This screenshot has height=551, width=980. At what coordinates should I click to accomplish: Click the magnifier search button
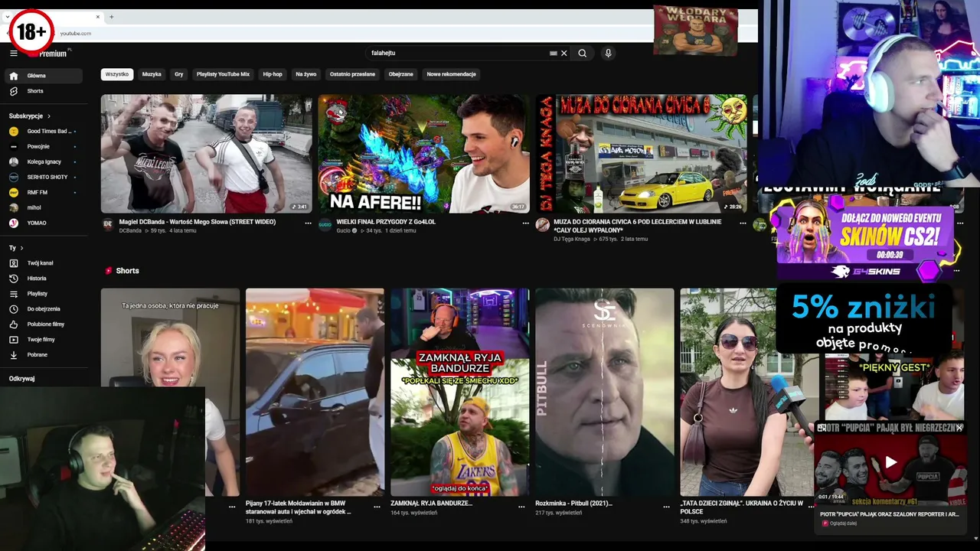(x=583, y=54)
